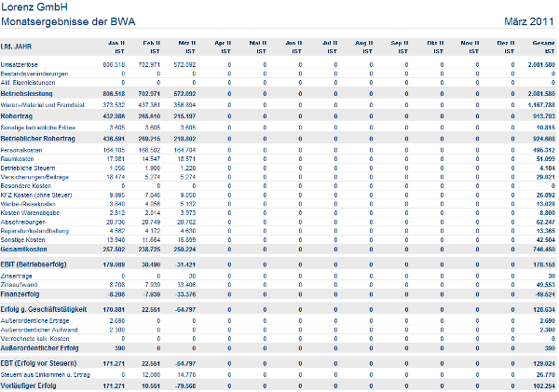559x392 pixels.
Task: Select the 'Raumkosten' row label
Action: tap(17, 159)
